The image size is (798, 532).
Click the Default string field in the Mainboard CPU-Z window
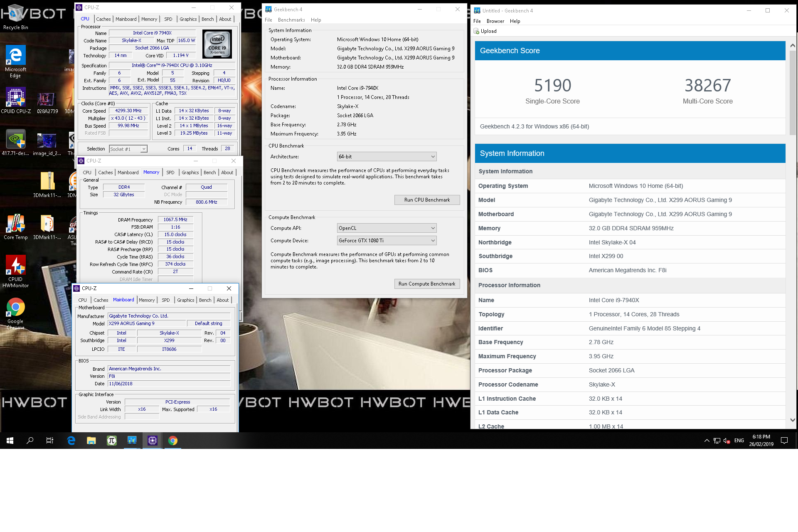[x=209, y=323]
